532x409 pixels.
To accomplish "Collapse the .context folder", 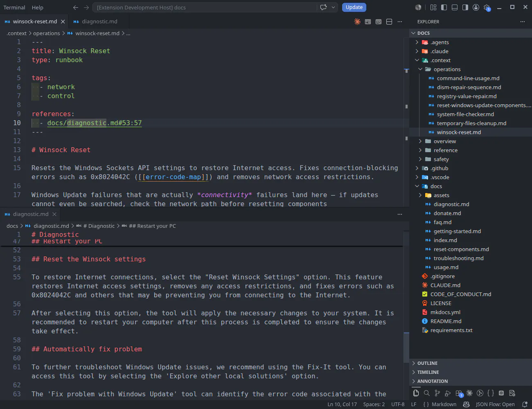I will pyautogui.click(x=417, y=60).
